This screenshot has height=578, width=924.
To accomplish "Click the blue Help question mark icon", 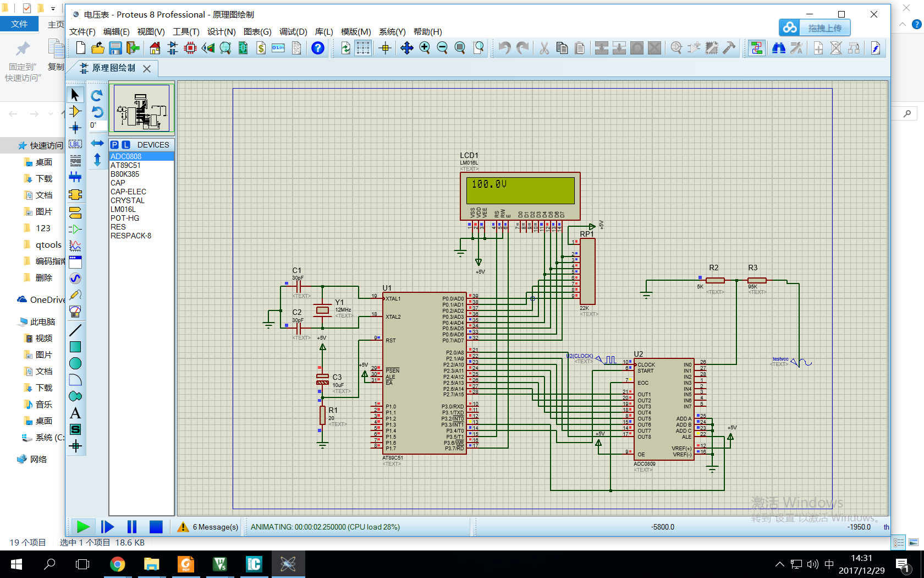I will pos(318,48).
